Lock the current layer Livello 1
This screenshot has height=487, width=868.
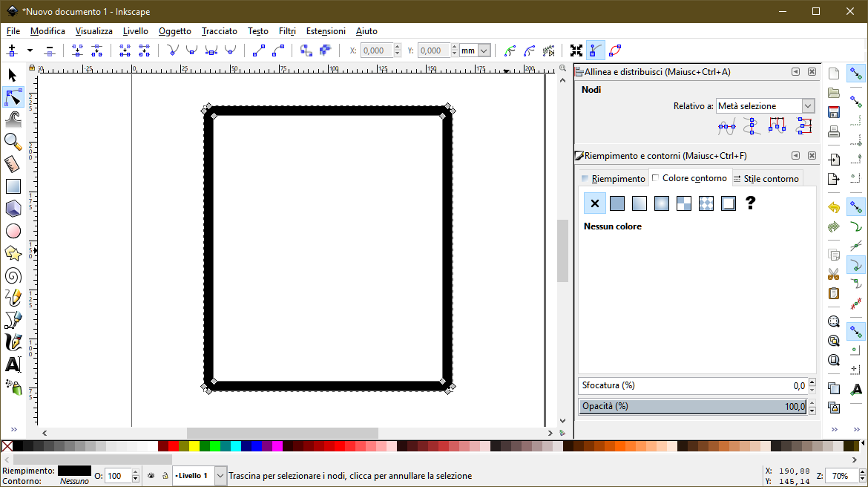tap(165, 475)
